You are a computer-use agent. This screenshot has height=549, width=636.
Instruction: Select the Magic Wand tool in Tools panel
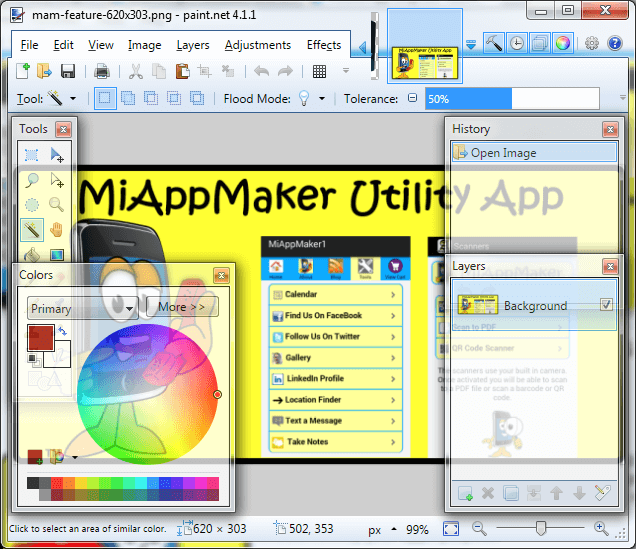click(32, 230)
